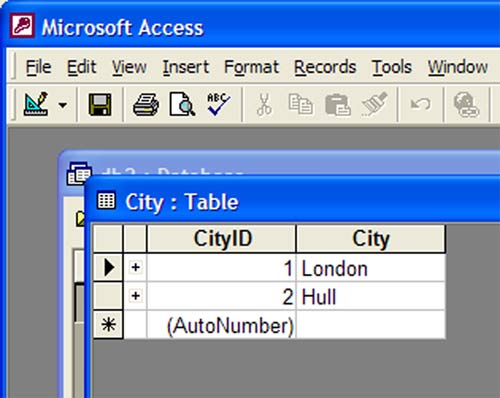Open the Tools menu
The width and height of the screenshot is (500, 398).
tap(392, 67)
